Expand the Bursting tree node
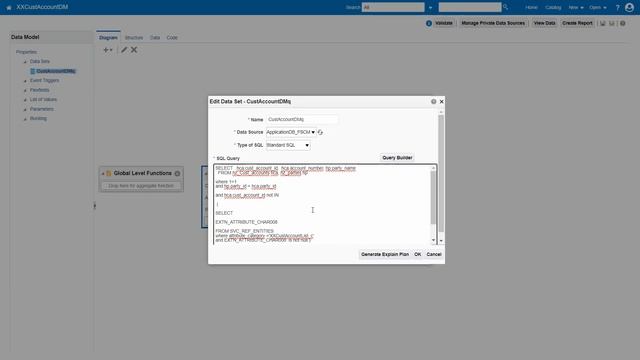Image resolution: width=640 pixels, height=360 pixels. (x=25, y=119)
